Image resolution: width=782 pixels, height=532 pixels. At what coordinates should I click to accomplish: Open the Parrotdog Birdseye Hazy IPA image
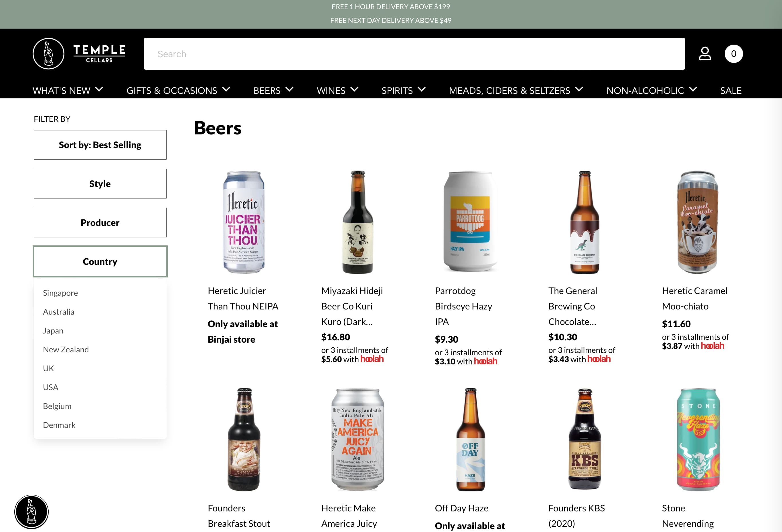click(470, 222)
